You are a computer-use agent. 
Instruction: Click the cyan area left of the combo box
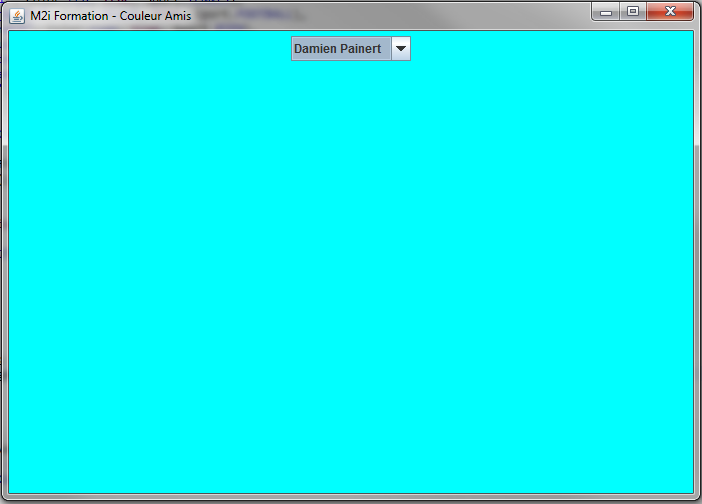tap(150, 49)
